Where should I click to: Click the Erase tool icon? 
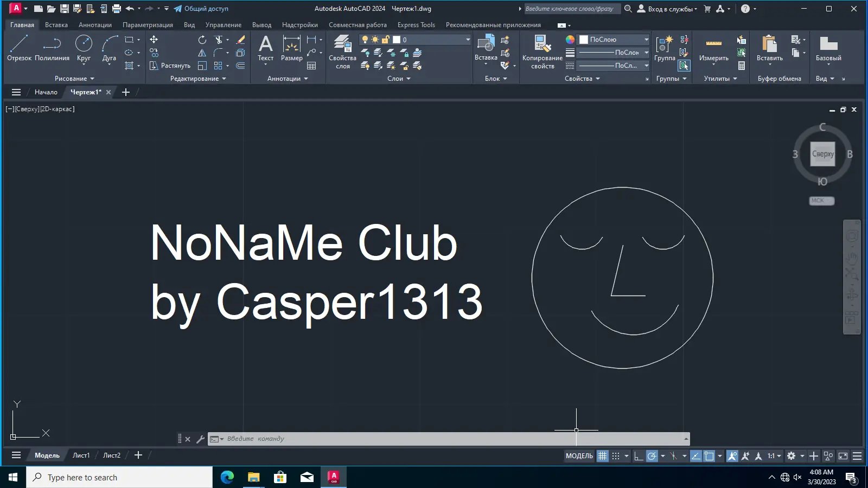tap(241, 40)
